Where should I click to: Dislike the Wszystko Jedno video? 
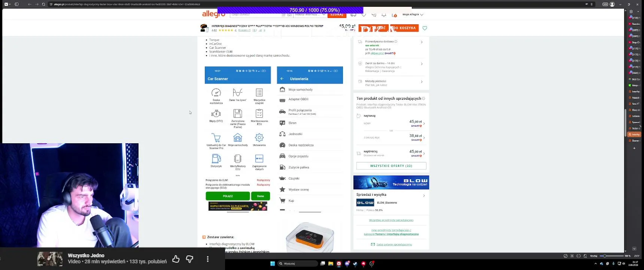189,259
